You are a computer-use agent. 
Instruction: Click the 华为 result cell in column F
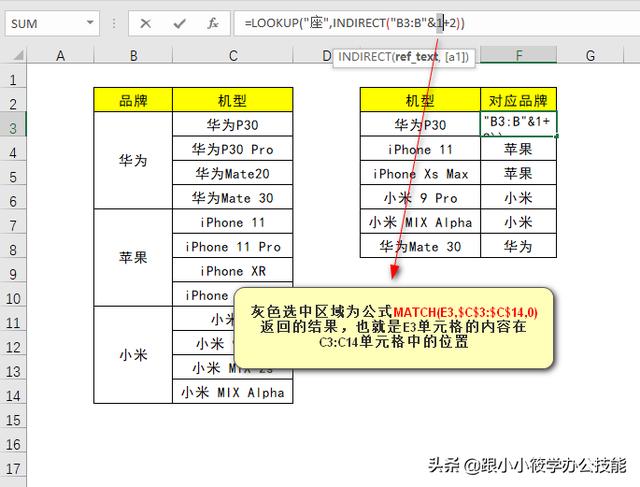coord(518,246)
